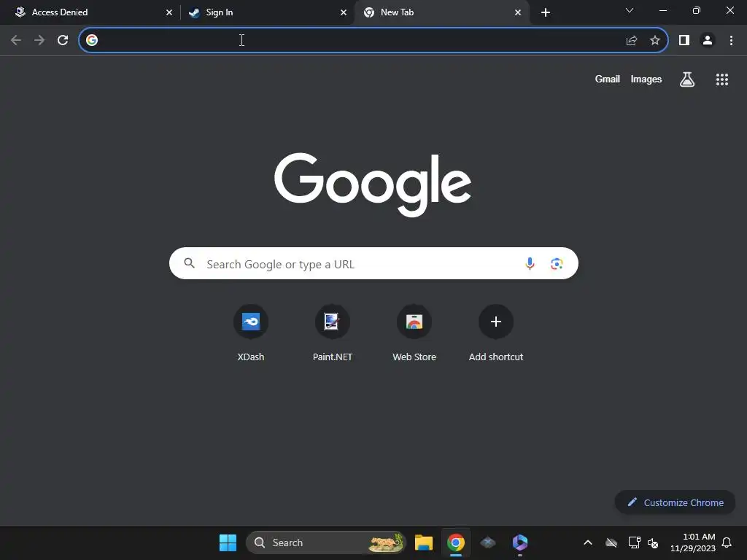Open network status tray icon
Viewport: 747px width, 560px height.
(634, 542)
